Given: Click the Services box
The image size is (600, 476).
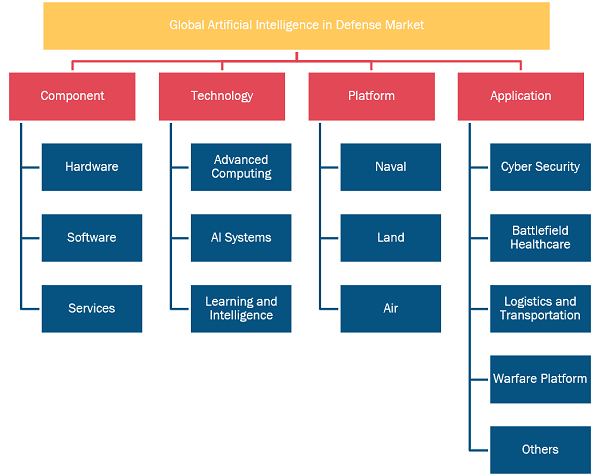Looking at the screenshot, I should 92,309.
